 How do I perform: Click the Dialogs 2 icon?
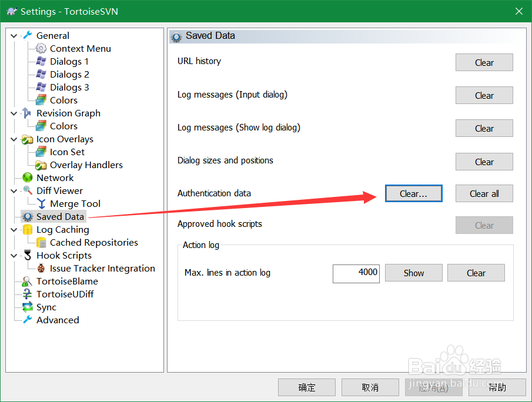tap(41, 74)
